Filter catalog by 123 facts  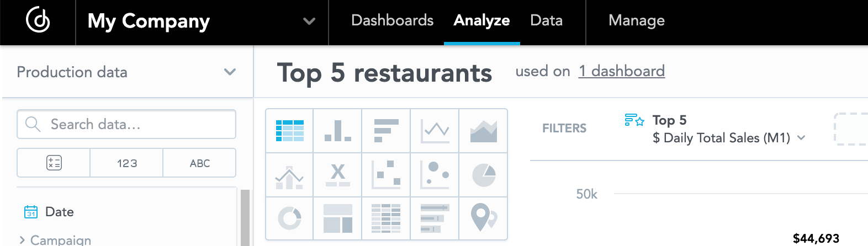126,163
